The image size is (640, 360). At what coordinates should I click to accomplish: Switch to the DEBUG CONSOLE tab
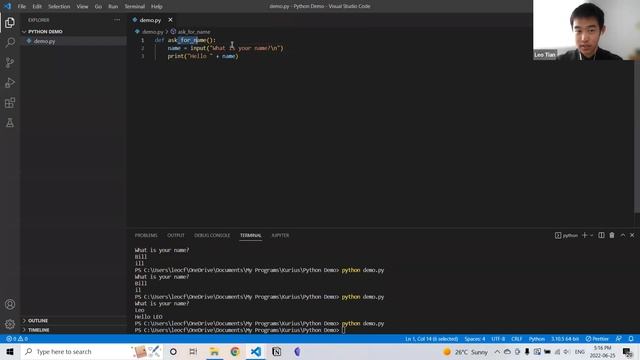coord(212,235)
